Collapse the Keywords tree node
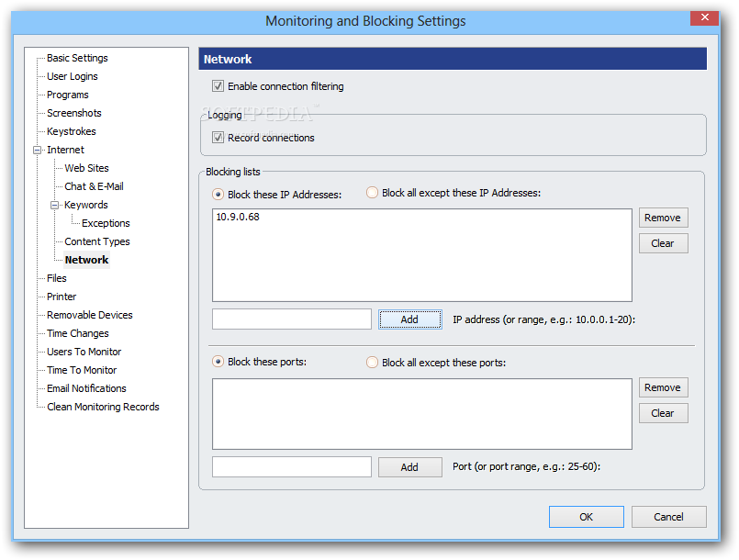739x560 pixels. click(x=55, y=205)
